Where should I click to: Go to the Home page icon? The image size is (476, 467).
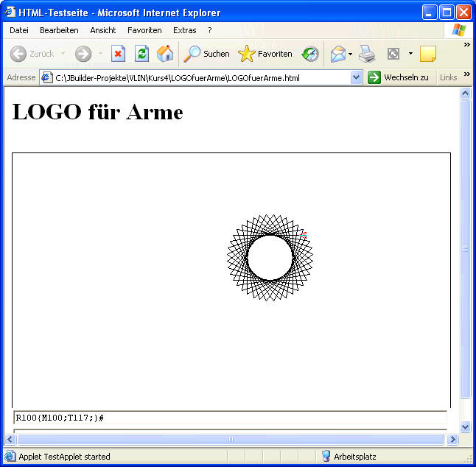point(165,54)
